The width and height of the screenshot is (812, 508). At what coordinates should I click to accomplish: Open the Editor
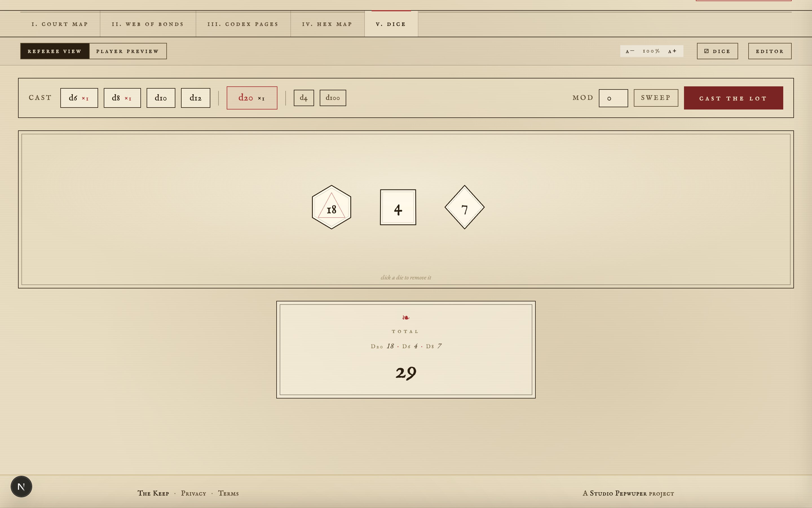tap(770, 51)
